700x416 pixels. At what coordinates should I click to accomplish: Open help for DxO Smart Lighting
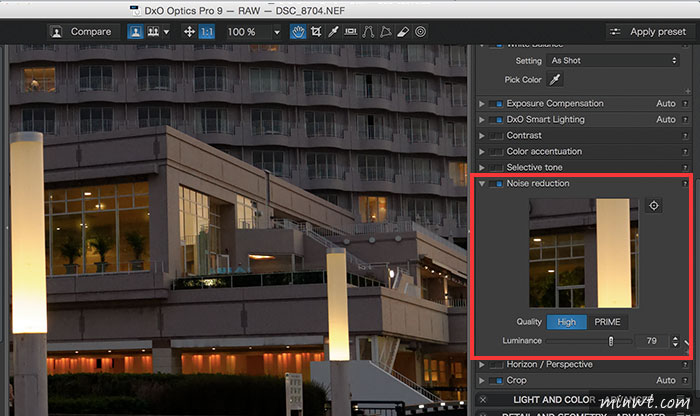pos(685,120)
